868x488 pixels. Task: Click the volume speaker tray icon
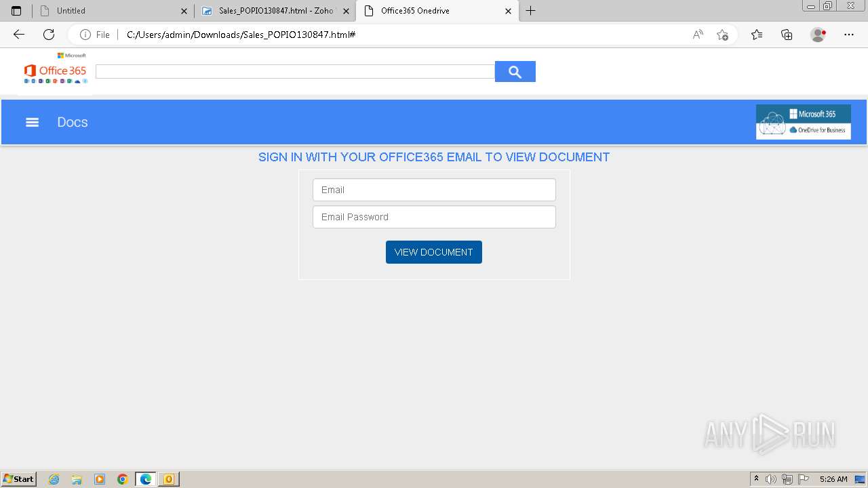[771, 479]
